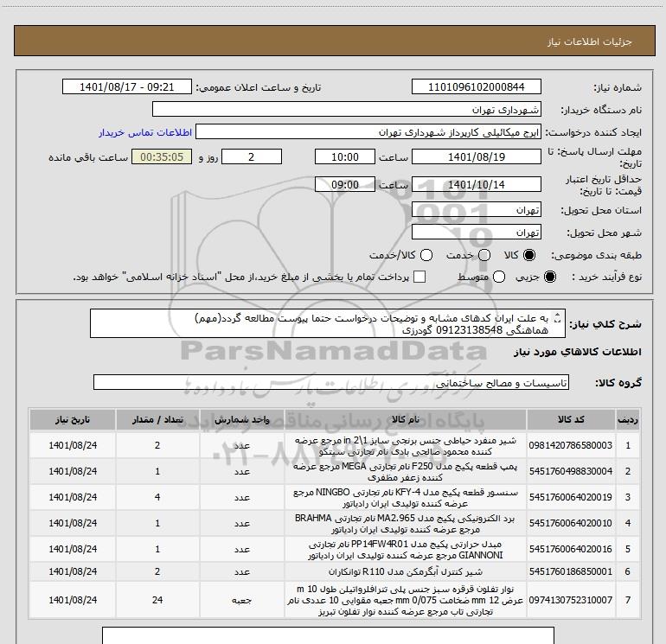Click the نام دستگاه خریدار field
The width and height of the screenshot is (666, 644).
pos(347,109)
